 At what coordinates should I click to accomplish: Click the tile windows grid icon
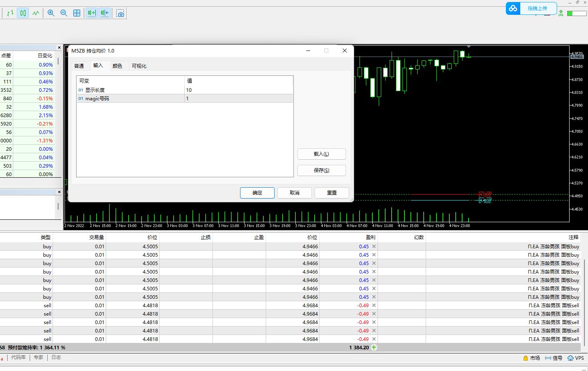77,13
